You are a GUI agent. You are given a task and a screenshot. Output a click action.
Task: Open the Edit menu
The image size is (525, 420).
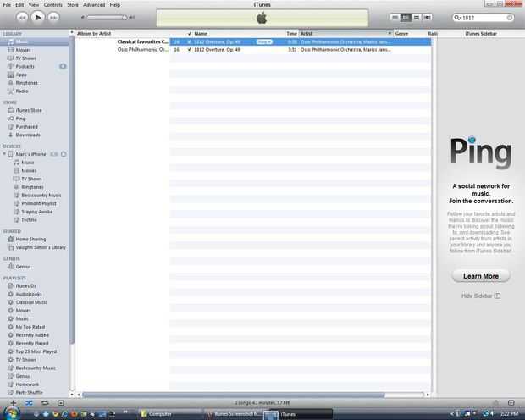point(19,5)
